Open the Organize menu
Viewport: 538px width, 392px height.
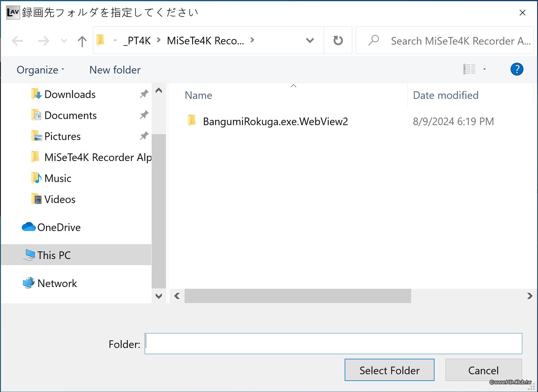pyautogui.click(x=40, y=70)
